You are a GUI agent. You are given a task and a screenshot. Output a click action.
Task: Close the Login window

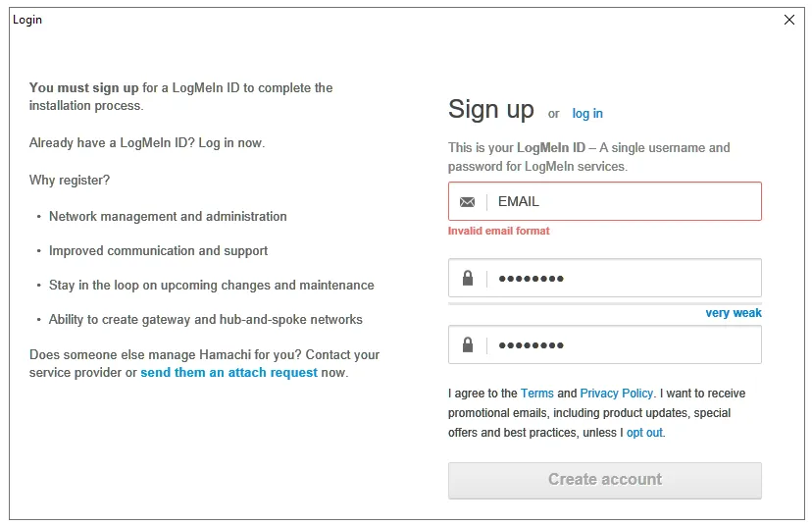click(789, 20)
